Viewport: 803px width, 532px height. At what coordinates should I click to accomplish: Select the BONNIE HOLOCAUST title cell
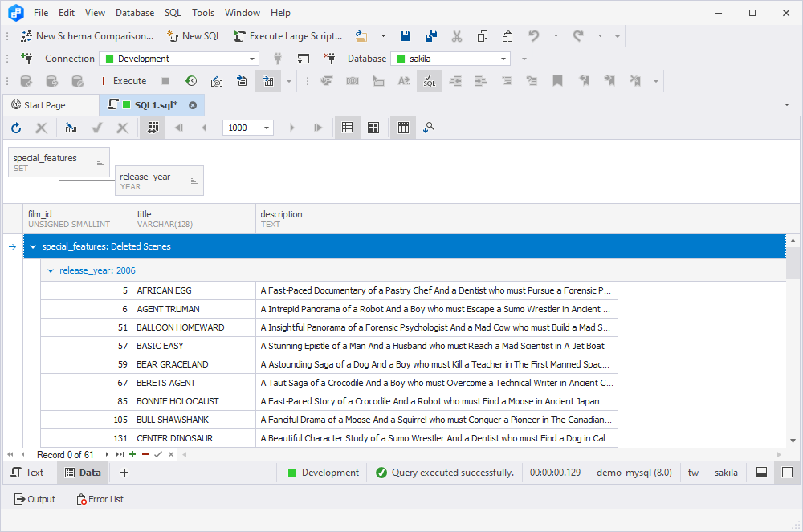pos(194,401)
